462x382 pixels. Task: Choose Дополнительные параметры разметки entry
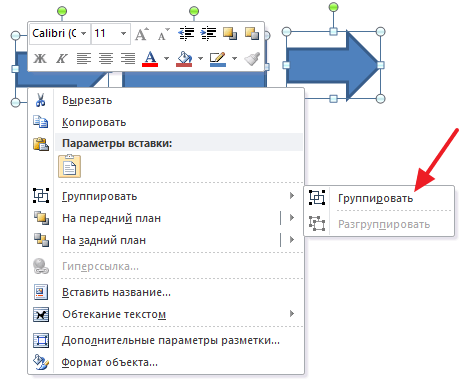click(x=166, y=340)
